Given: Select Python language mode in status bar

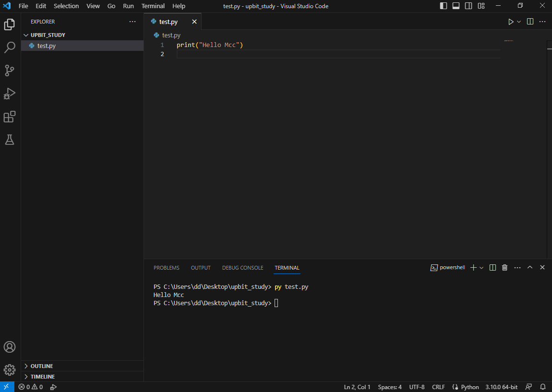Looking at the screenshot, I should 469,387.
